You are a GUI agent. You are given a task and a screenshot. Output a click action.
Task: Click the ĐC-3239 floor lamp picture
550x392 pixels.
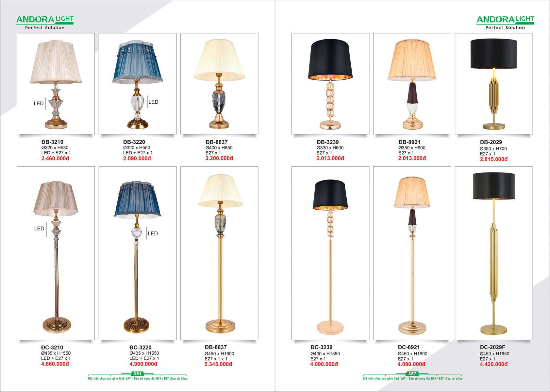click(330, 253)
